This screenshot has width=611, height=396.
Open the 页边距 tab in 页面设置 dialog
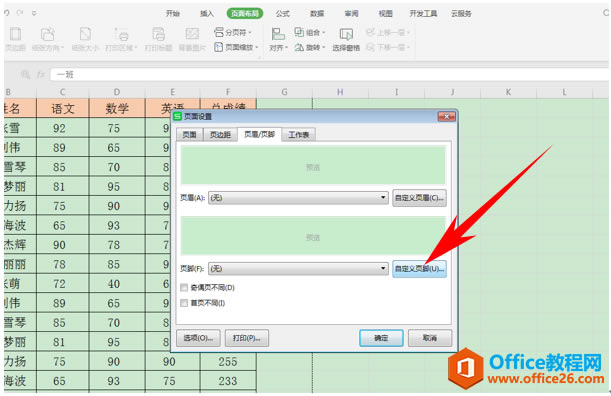(x=220, y=135)
